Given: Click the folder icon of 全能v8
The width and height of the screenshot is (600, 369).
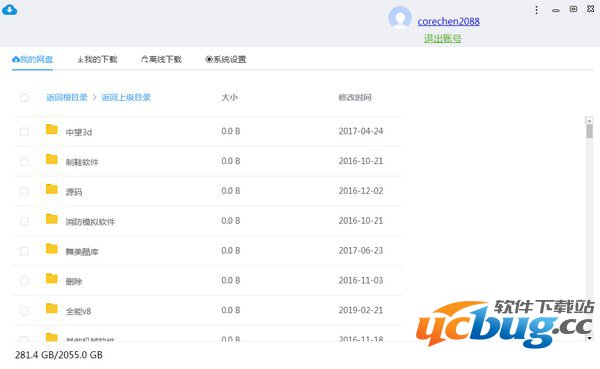Looking at the screenshot, I should (x=52, y=308).
